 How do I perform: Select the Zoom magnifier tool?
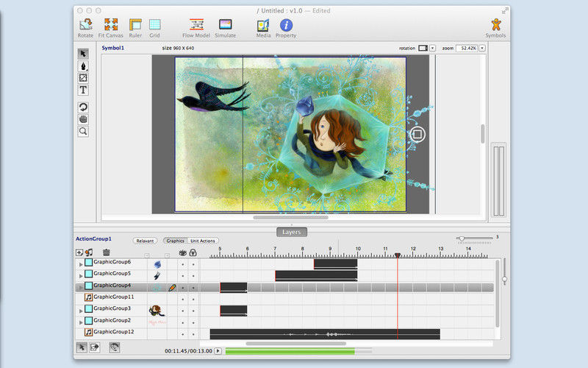tap(83, 132)
